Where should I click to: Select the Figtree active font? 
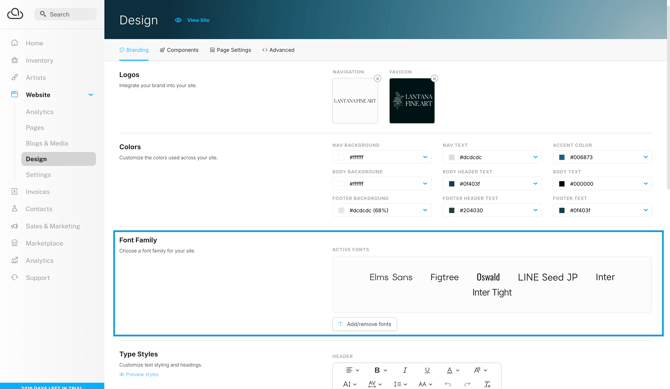pyautogui.click(x=444, y=277)
